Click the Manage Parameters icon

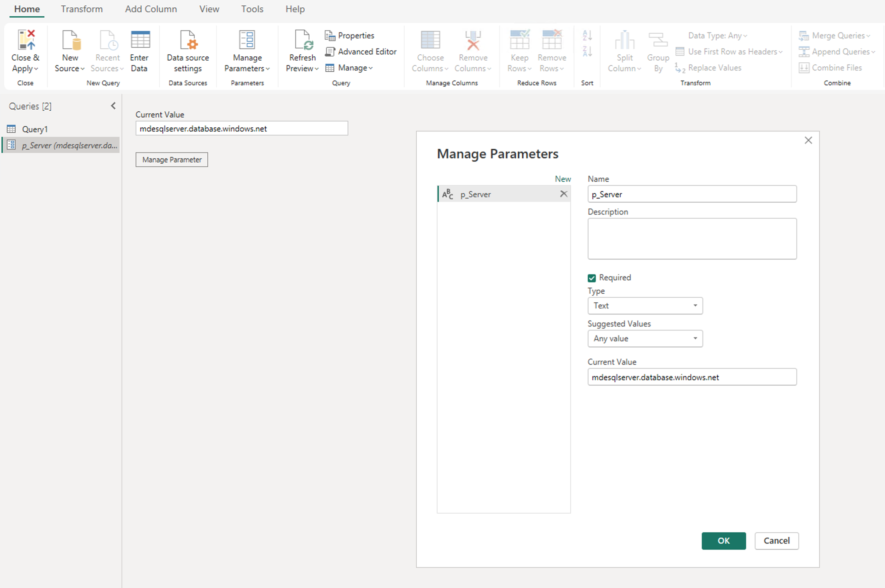[x=247, y=41]
